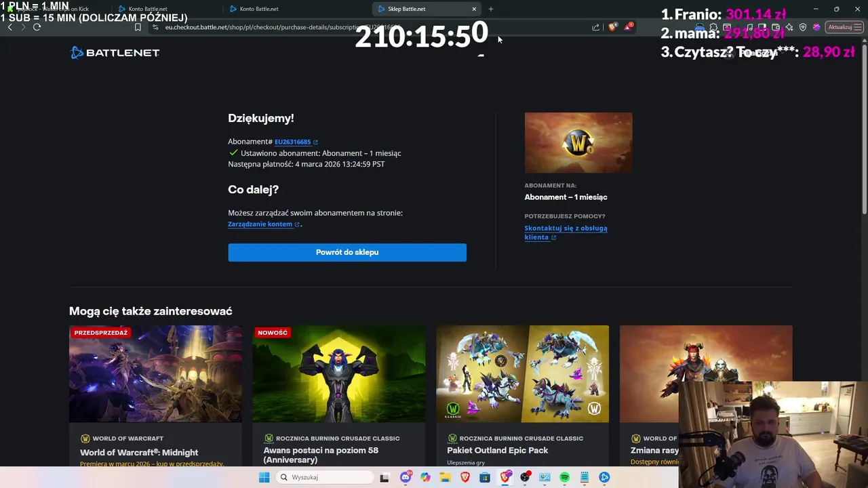Open Brave Rewards triangle icon
This screenshot has width=868, height=488.
coord(628,27)
